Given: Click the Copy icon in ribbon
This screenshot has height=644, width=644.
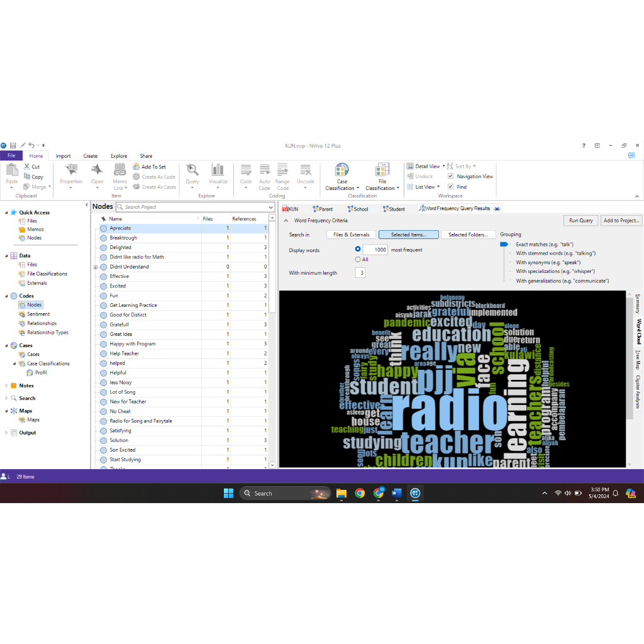Looking at the screenshot, I should tap(27, 177).
